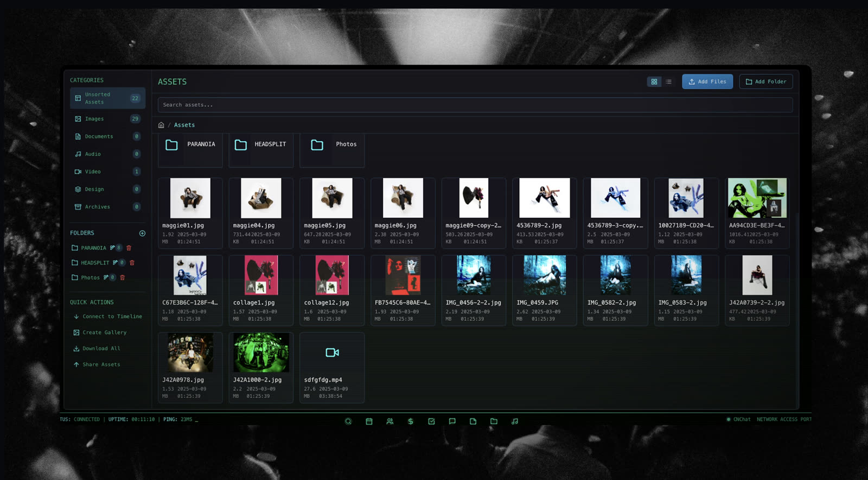The height and width of the screenshot is (480, 868).
Task: Open the team members icon in dock
Action: coord(390,421)
